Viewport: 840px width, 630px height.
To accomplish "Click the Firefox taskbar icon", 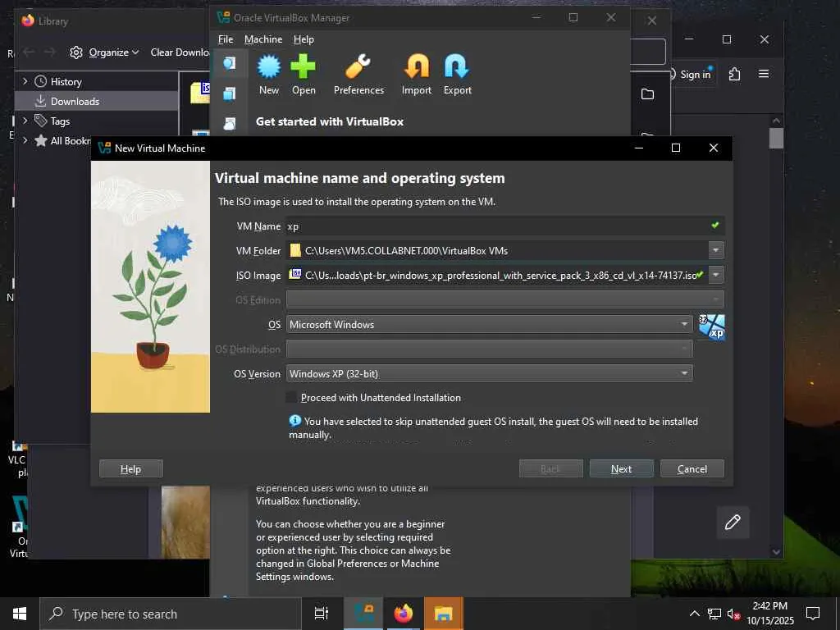I will 404,614.
